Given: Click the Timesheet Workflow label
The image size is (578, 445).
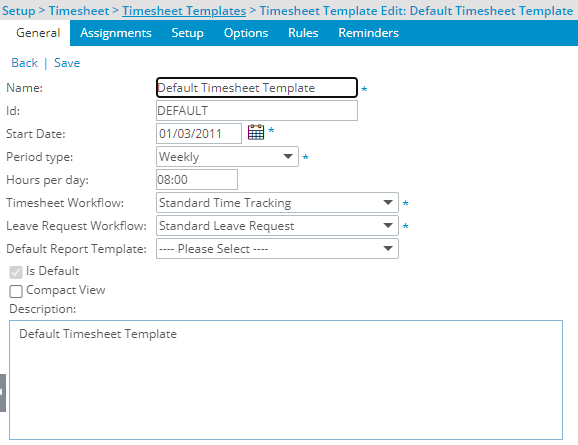Looking at the screenshot, I should coord(65,203).
